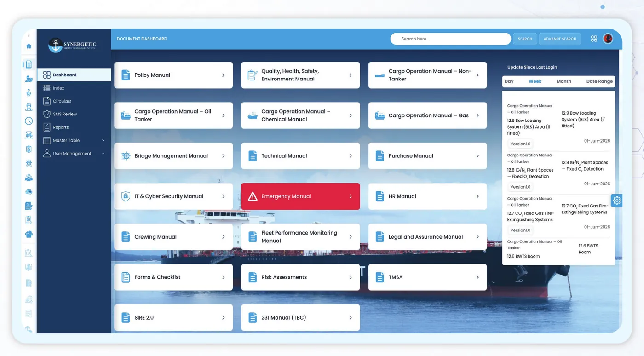
Task: Open the Risk Assessments card
Action: click(x=300, y=277)
